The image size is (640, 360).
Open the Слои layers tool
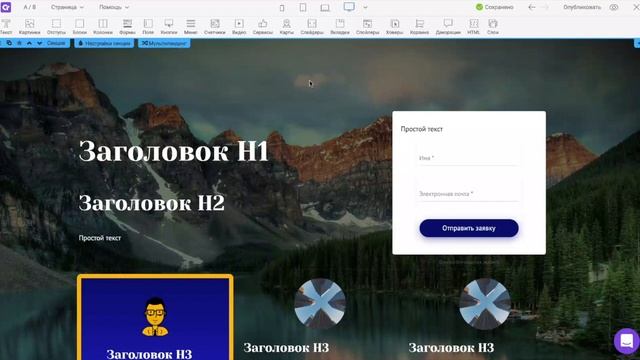coord(493,27)
